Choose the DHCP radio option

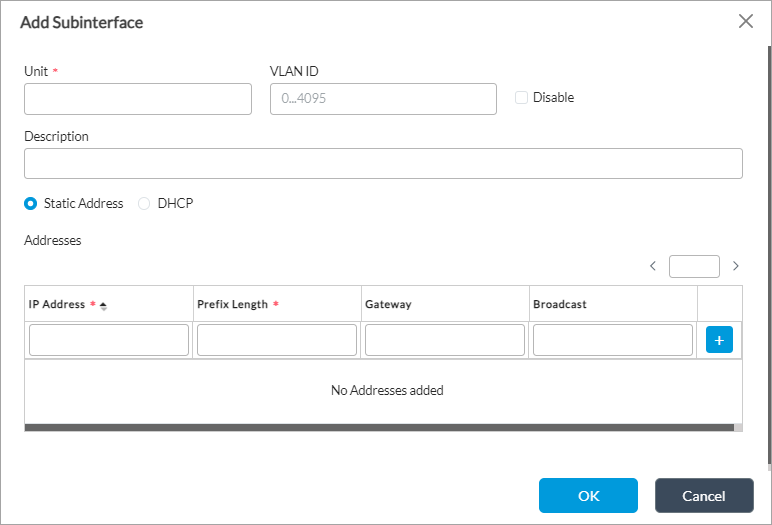pos(144,203)
